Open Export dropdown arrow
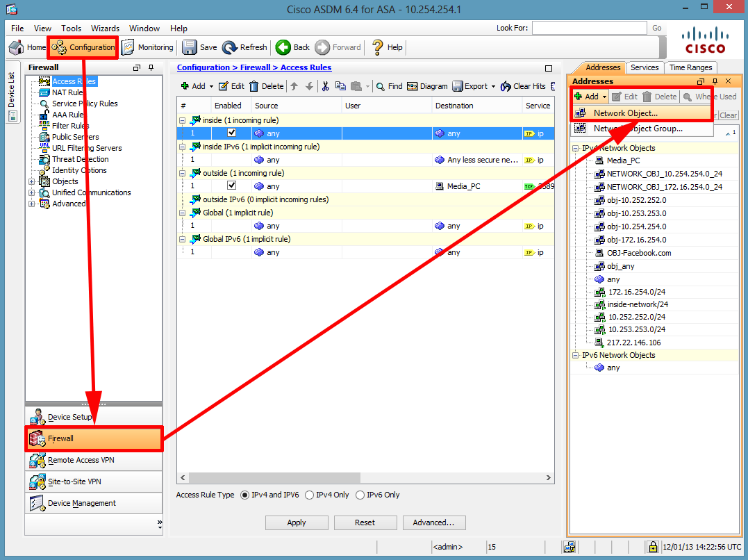Image resolution: width=748 pixels, height=560 pixels. point(493,87)
